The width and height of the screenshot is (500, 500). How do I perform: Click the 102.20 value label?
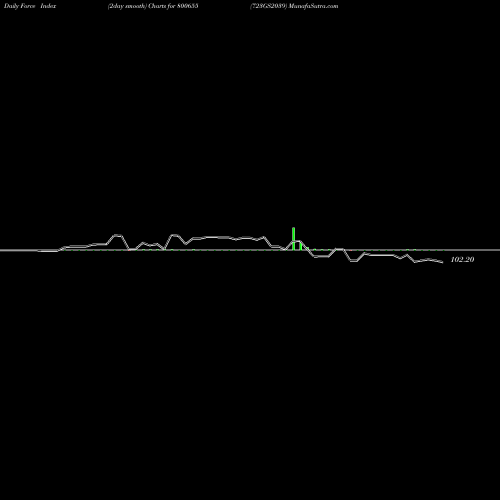pyautogui.click(x=462, y=259)
